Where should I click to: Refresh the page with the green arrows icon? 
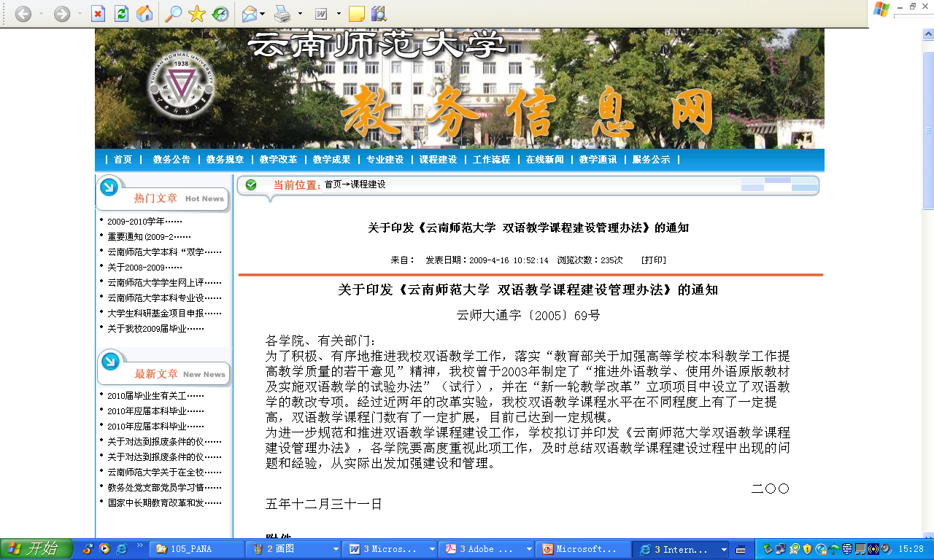point(121,13)
